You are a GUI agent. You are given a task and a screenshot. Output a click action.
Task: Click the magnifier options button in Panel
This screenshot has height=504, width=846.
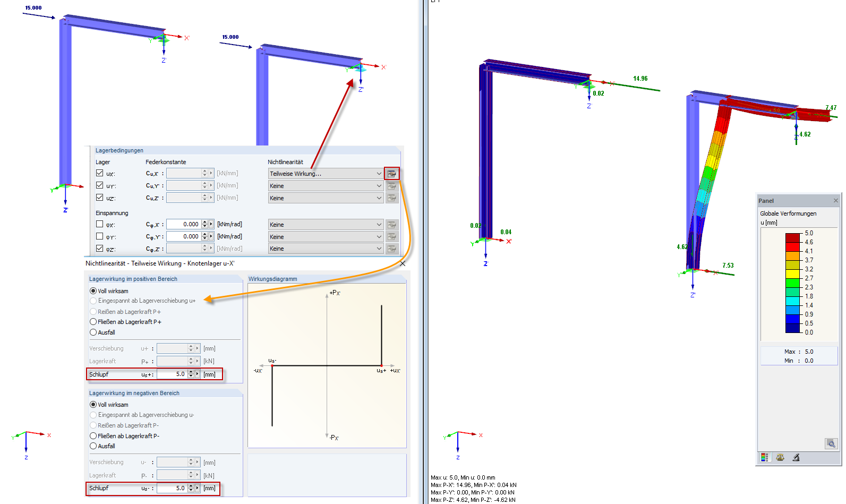tap(831, 443)
